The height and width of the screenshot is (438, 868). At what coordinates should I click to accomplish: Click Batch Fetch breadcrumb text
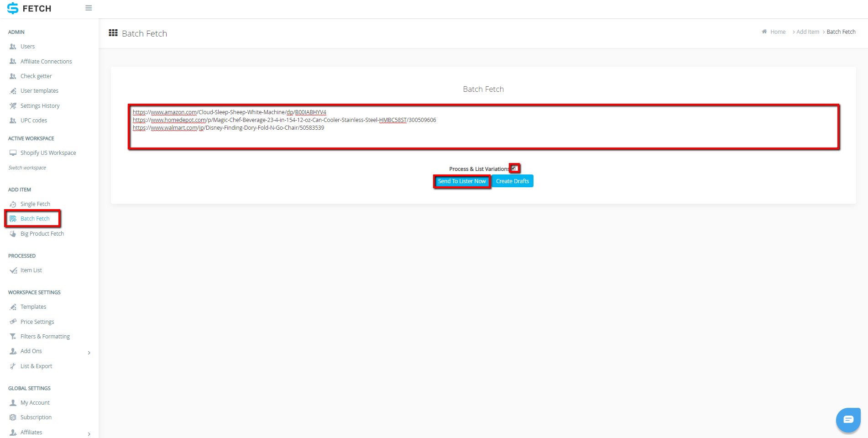click(x=841, y=32)
